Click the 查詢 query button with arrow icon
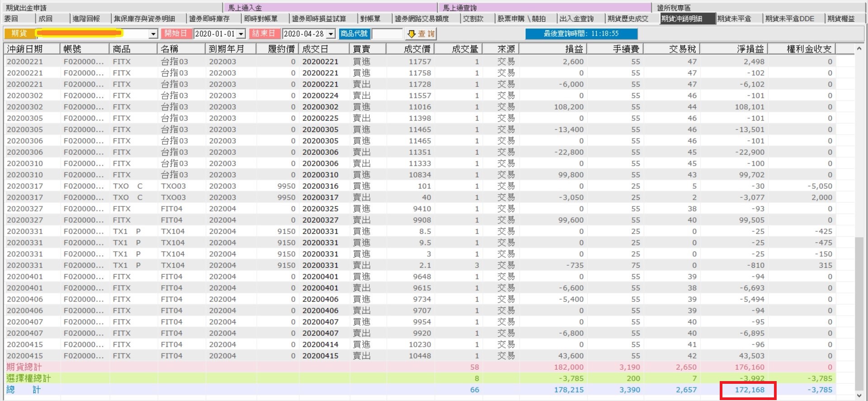This screenshot has width=868, height=401. pyautogui.click(x=421, y=34)
